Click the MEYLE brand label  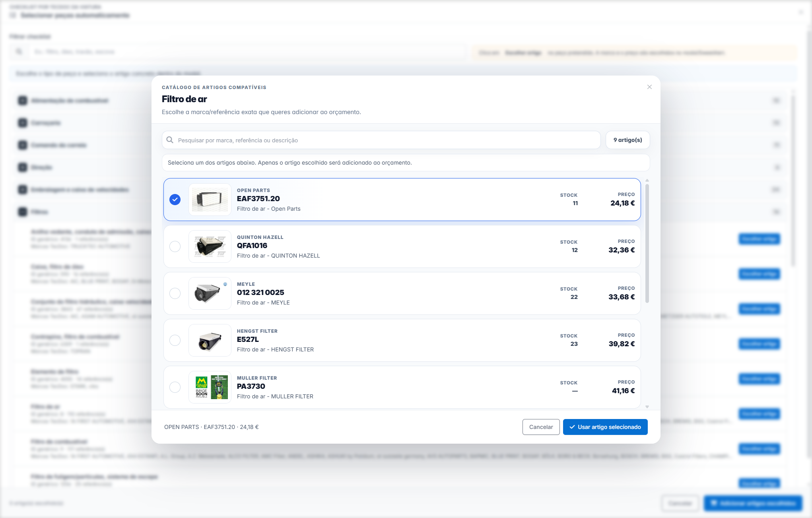click(246, 284)
